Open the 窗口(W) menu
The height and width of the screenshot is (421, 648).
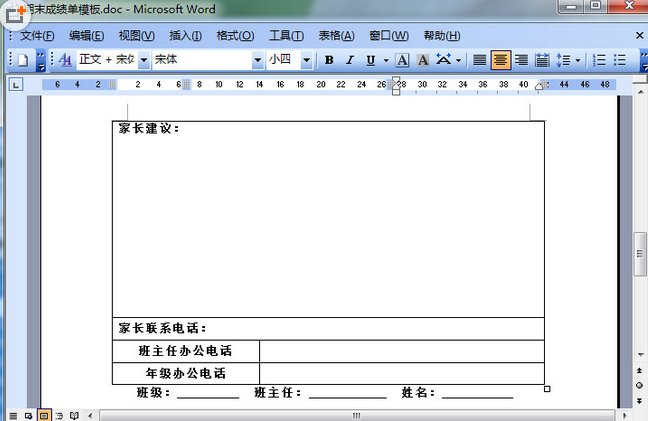pos(388,36)
